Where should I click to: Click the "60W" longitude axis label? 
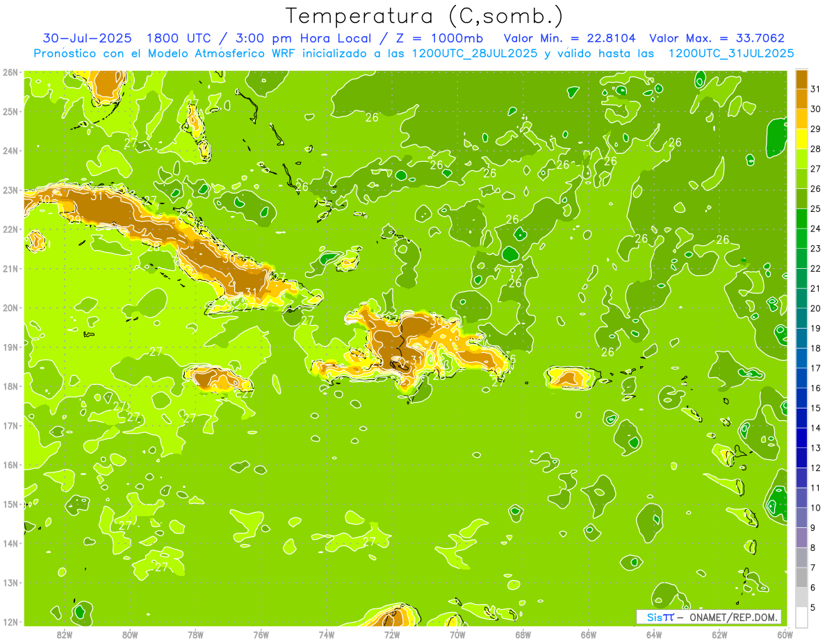785,635
